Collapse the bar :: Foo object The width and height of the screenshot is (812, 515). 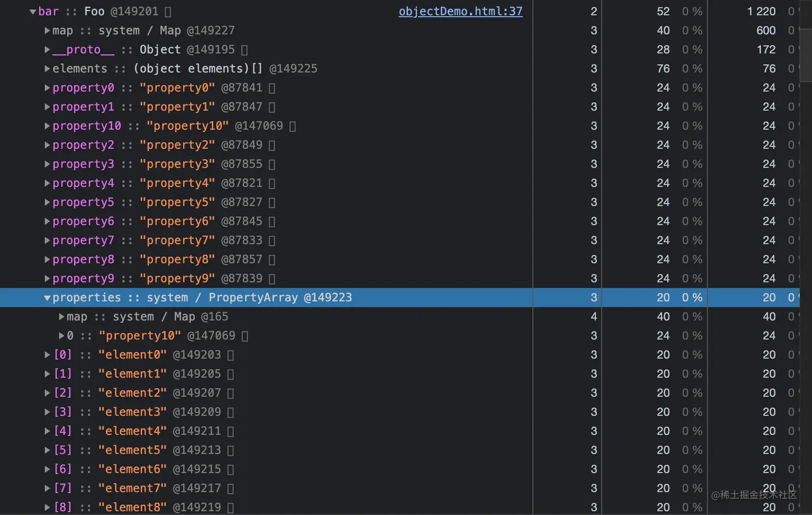[33, 12]
